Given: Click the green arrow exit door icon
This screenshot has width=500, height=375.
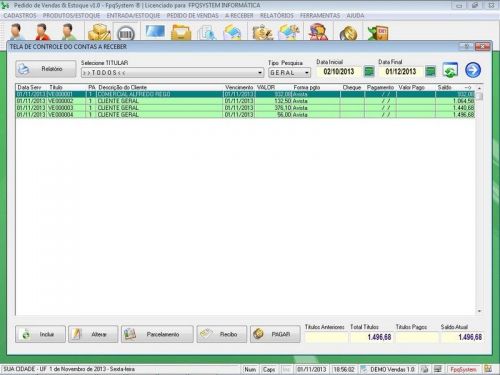Looking at the screenshot, I should [378, 33].
